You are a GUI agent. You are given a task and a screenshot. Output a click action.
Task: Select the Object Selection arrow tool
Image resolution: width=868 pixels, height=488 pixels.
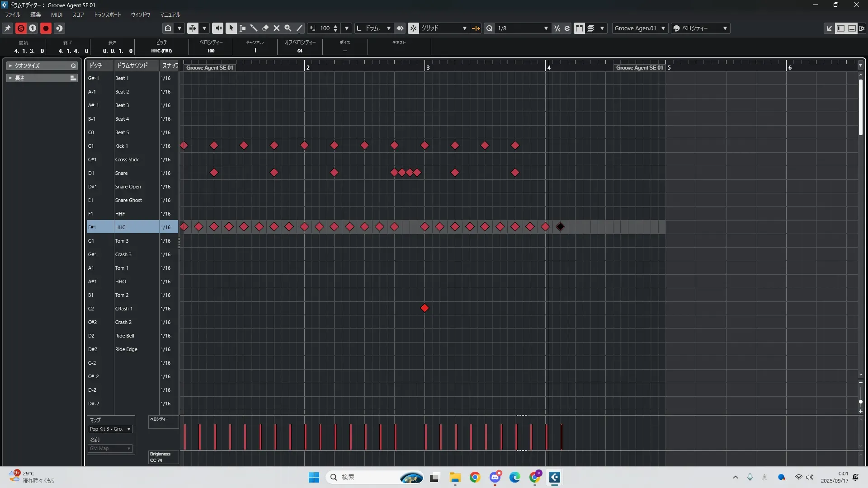(x=231, y=28)
